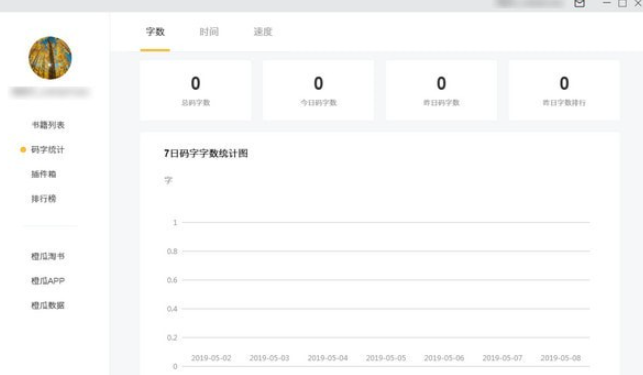Switch to the 字数 tab
This screenshot has height=375, width=643.
pos(155,32)
